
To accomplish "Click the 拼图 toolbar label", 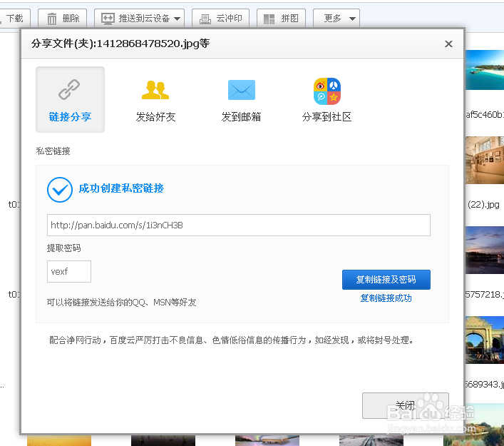I will tap(289, 19).
